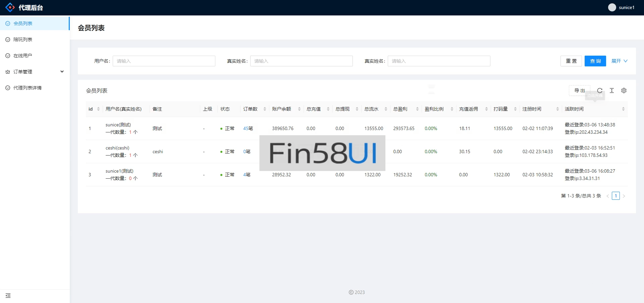The height and width of the screenshot is (303, 644).
Task: Toggle sort on the 总盈利 column
Action: 418,109
